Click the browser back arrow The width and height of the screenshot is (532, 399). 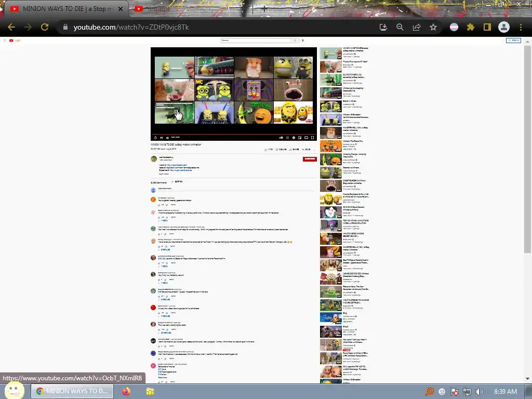11,27
